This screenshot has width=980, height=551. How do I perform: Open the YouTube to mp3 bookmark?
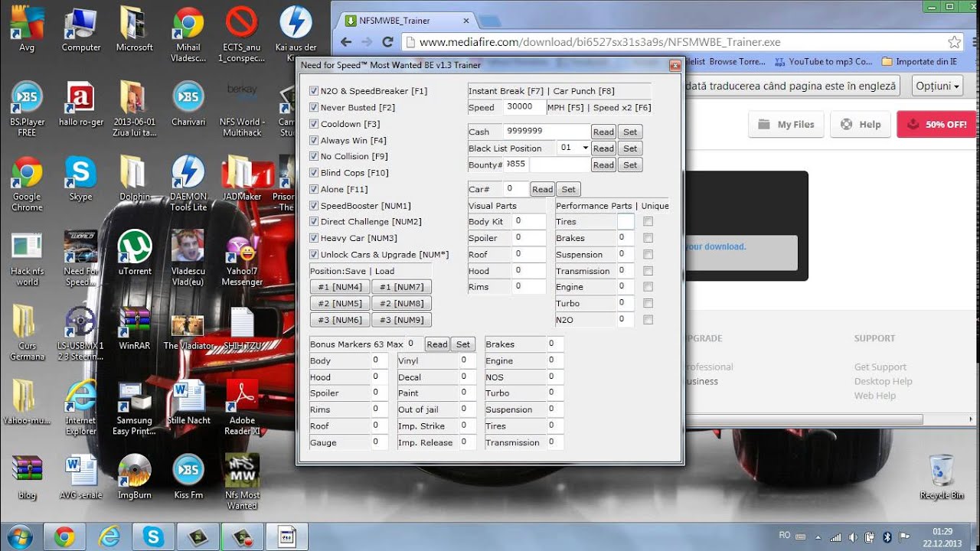coord(823,61)
